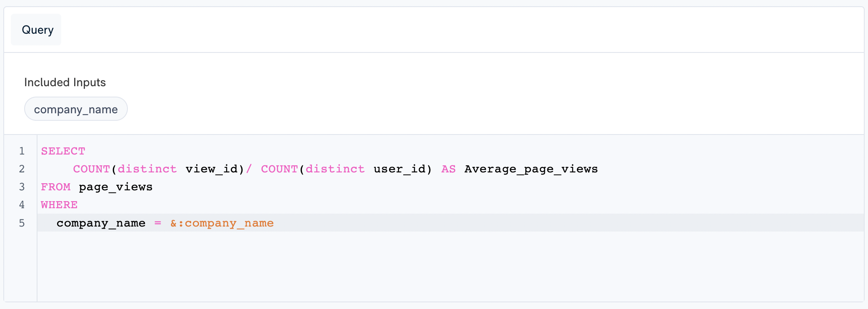Click line number 5 in the gutter
The image size is (868, 309).
pos(22,223)
